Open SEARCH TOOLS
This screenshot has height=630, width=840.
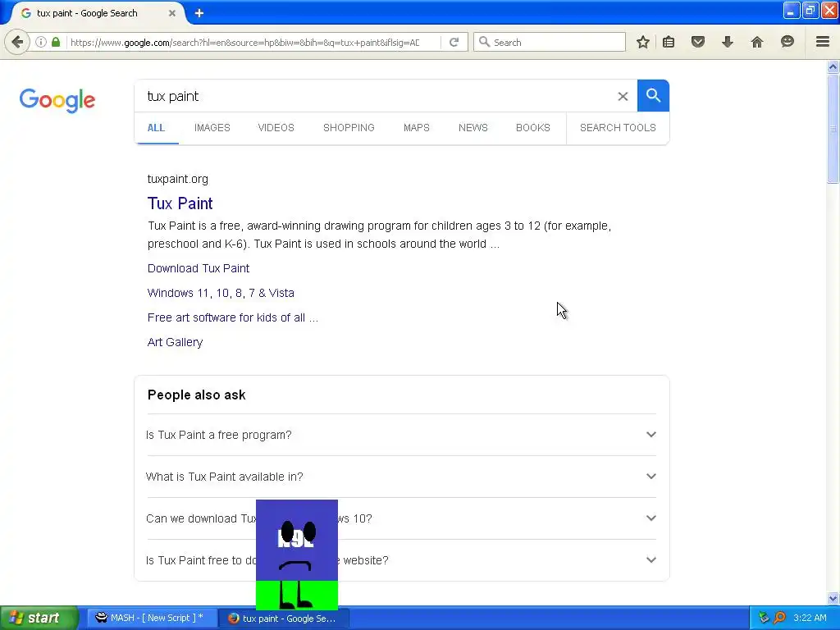coord(618,127)
